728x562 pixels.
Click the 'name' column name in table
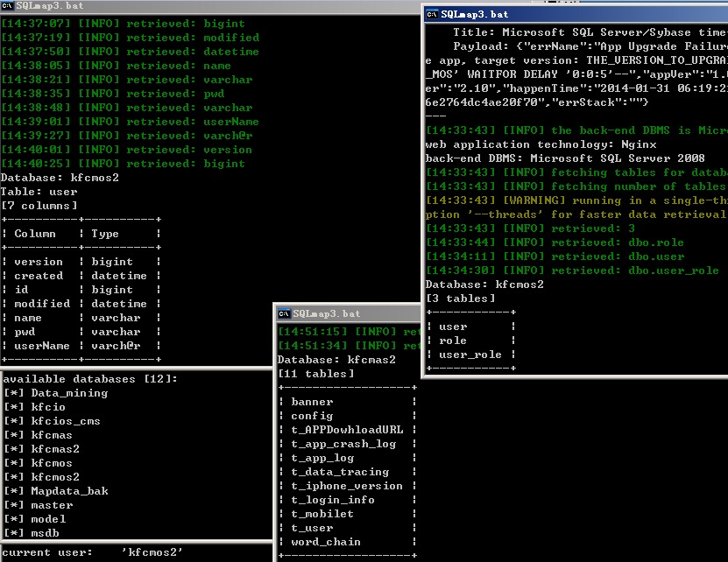28,318
